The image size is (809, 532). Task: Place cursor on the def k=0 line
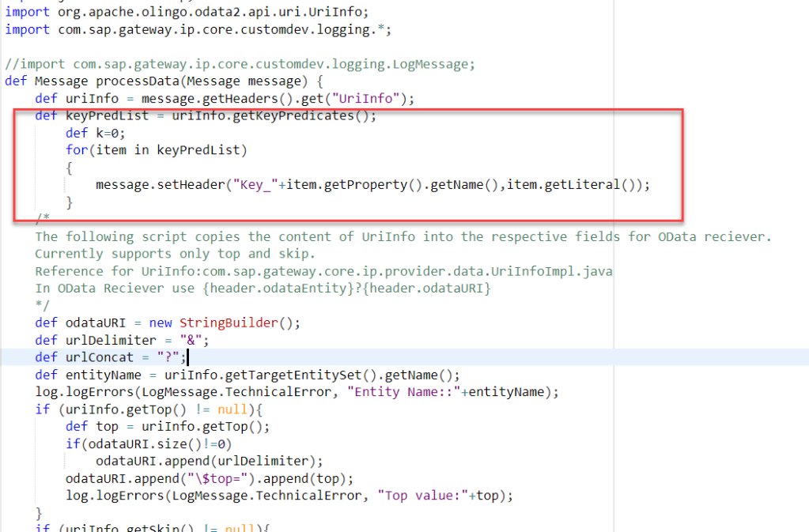point(95,133)
